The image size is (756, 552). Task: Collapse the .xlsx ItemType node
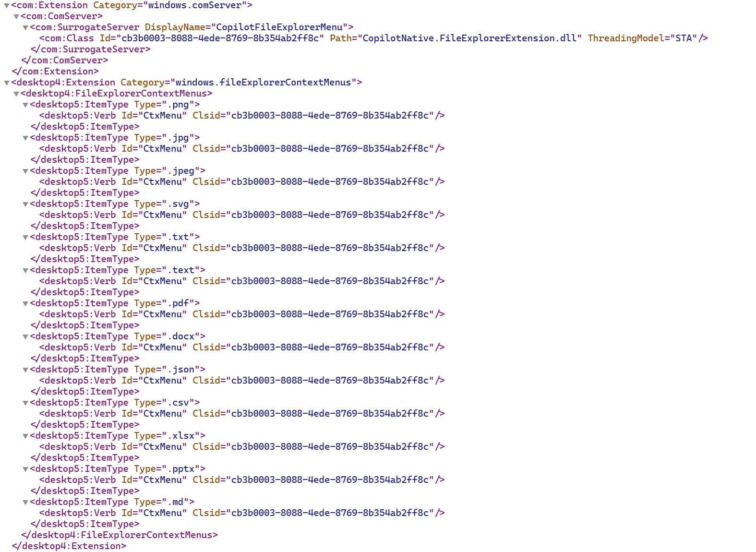click(25, 436)
